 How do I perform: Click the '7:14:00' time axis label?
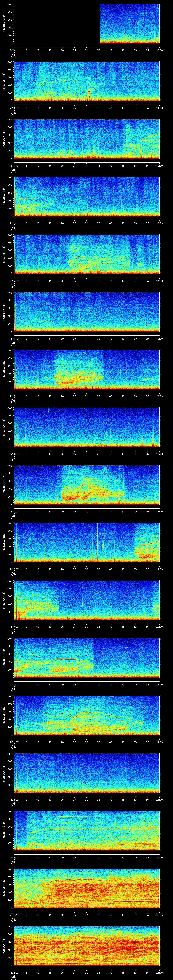14,339
